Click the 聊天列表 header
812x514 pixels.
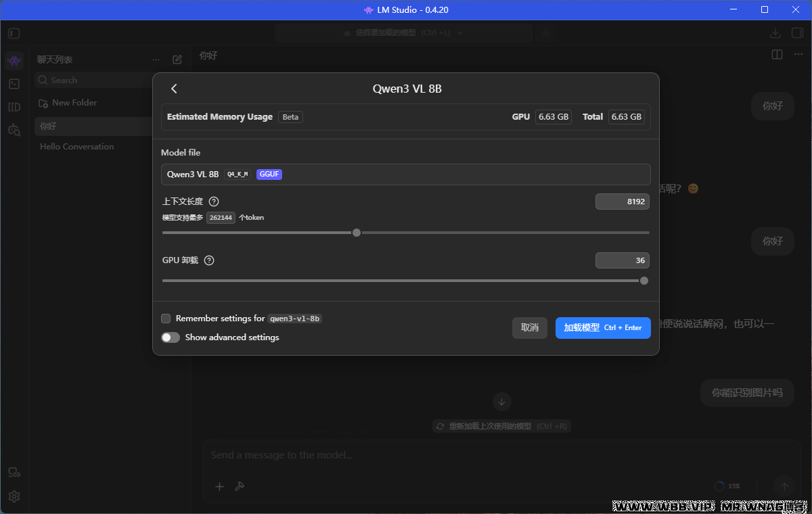(55, 60)
